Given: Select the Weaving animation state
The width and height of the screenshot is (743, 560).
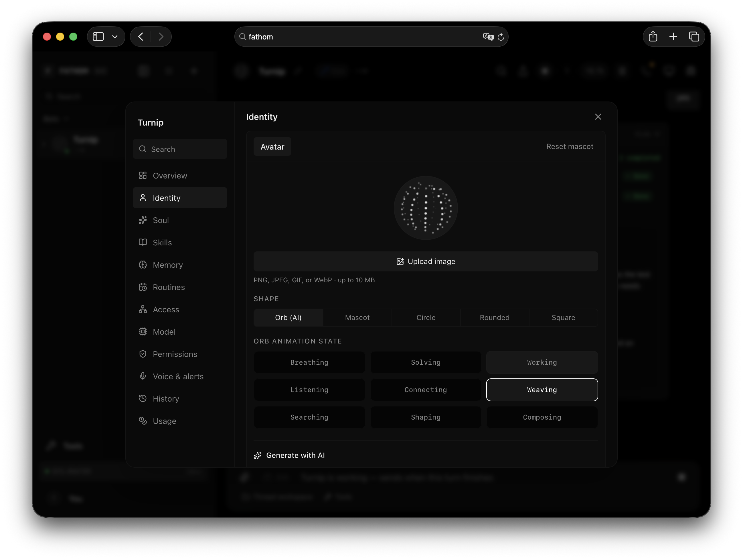Looking at the screenshot, I should 542,390.
